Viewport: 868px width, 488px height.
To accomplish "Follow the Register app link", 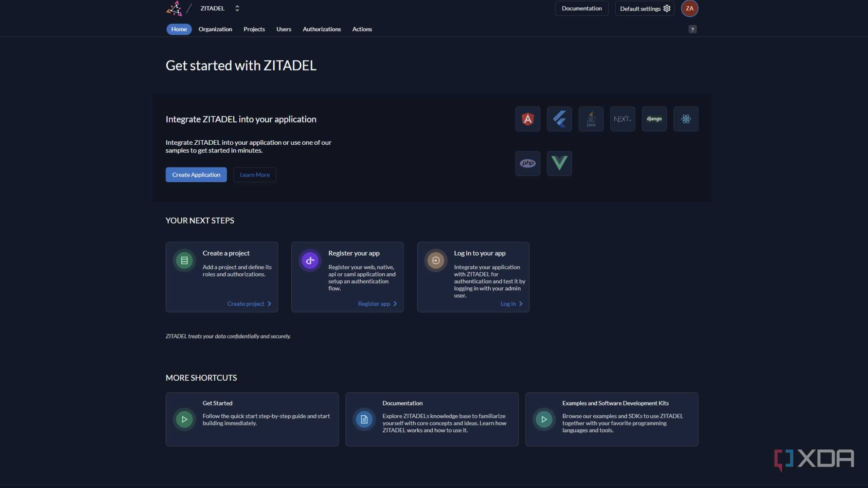I will pos(377,304).
